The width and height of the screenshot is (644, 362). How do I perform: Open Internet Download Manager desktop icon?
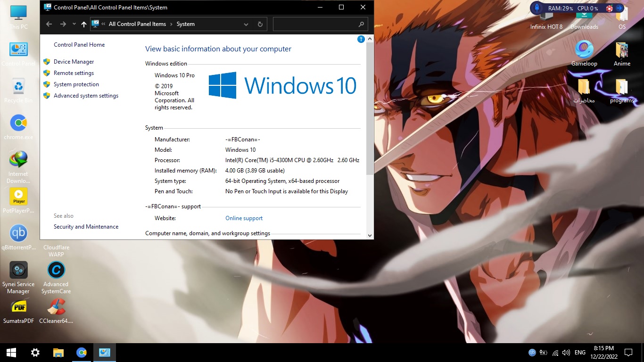(x=18, y=167)
